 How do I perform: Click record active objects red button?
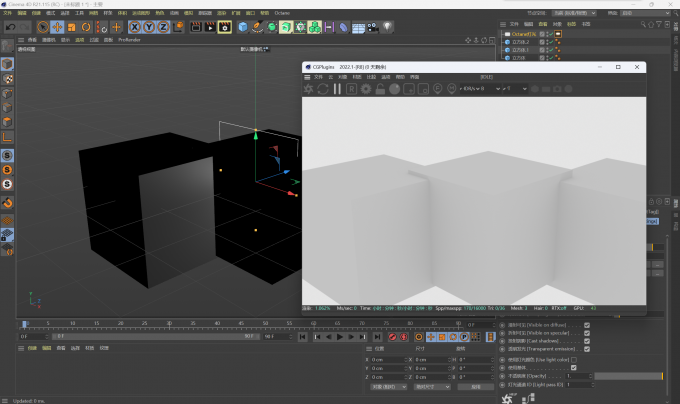pos(392,337)
